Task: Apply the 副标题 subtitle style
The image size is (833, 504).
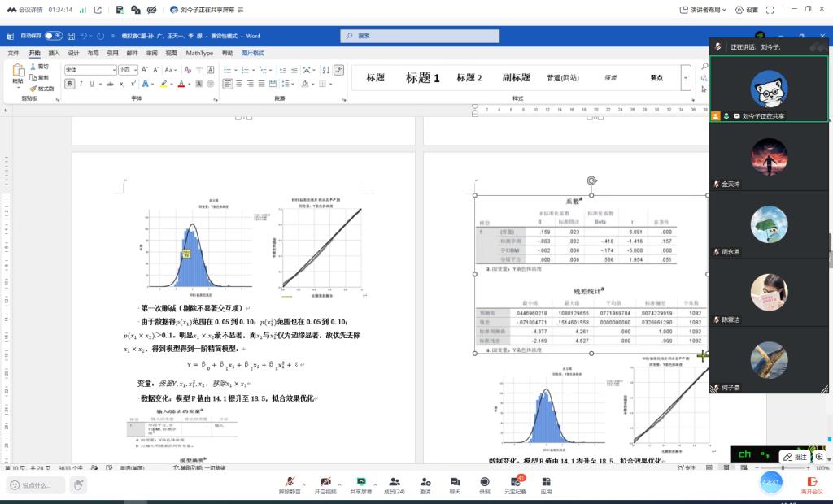Action: click(516, 77)
